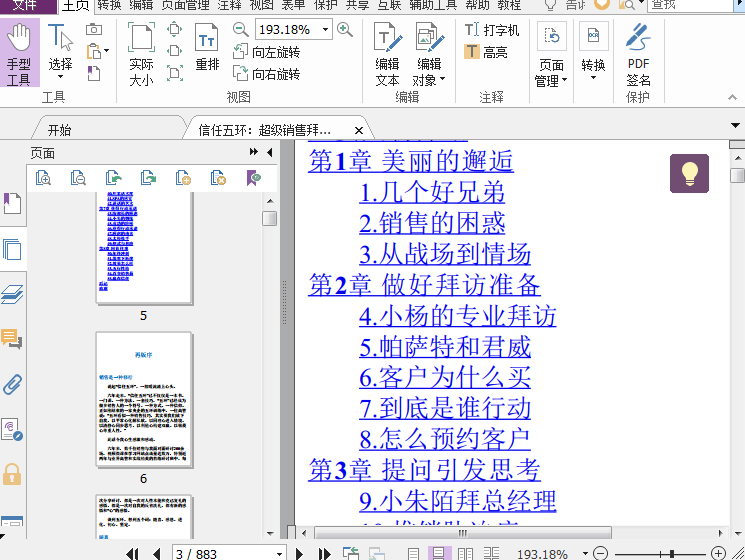745x560 pixels.
Task: Select the Hand tool (手型工具)
Action: 19,53
